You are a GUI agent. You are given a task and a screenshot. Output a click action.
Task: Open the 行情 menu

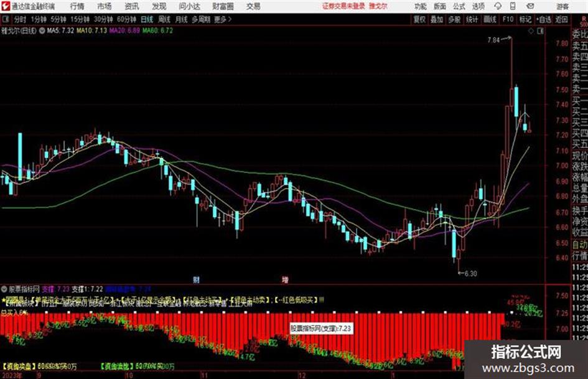(x=77, y=6)
